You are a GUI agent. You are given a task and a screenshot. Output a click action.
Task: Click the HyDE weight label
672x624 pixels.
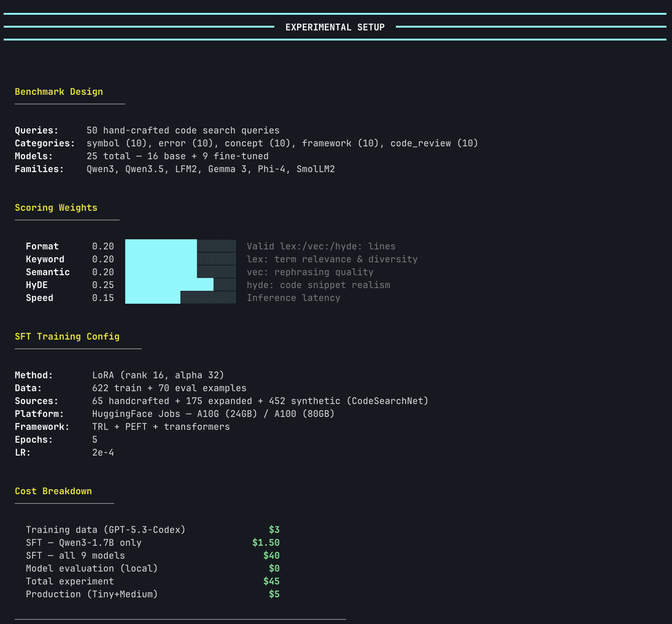[37, 285]
